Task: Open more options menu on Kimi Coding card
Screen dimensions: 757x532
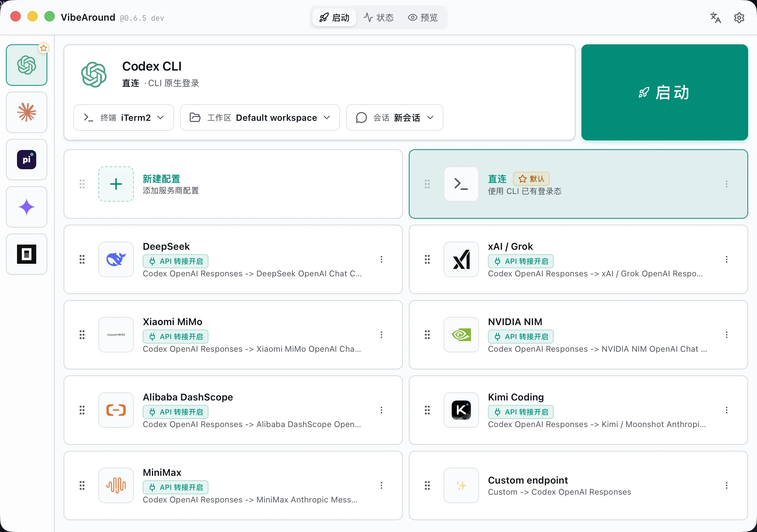Action: [x=727, y=410]
